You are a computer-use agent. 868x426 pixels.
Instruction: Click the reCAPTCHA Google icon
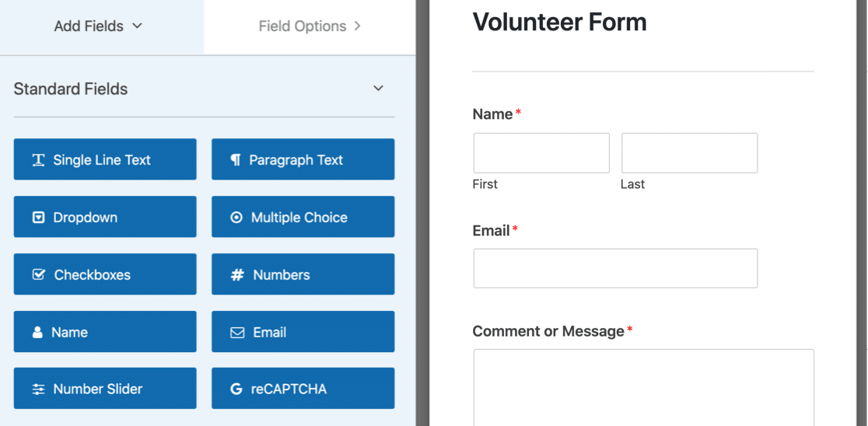coord(236,389)
